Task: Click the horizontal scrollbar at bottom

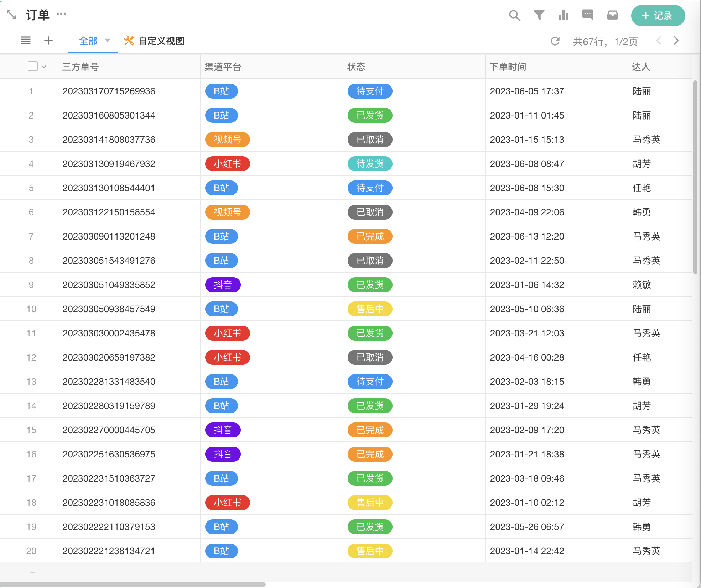Action: click(133, 584)
